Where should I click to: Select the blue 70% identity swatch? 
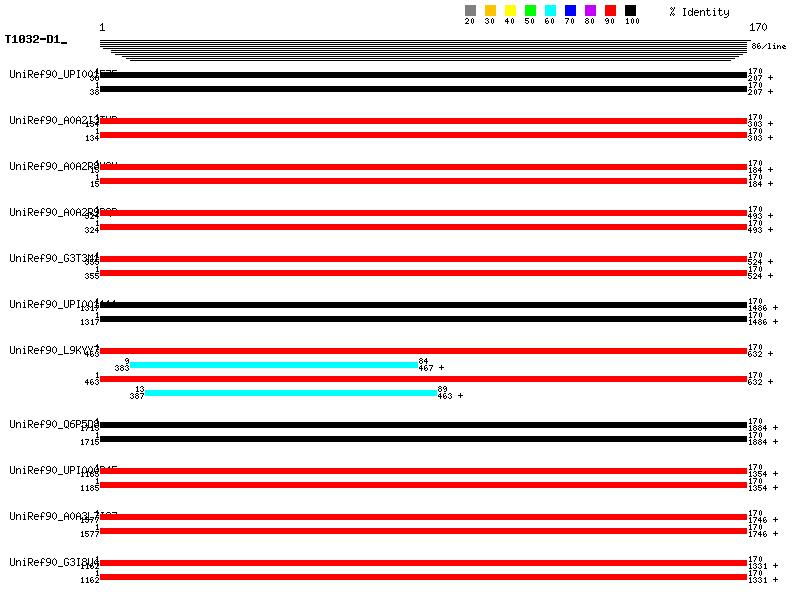(x=570, y=10)
